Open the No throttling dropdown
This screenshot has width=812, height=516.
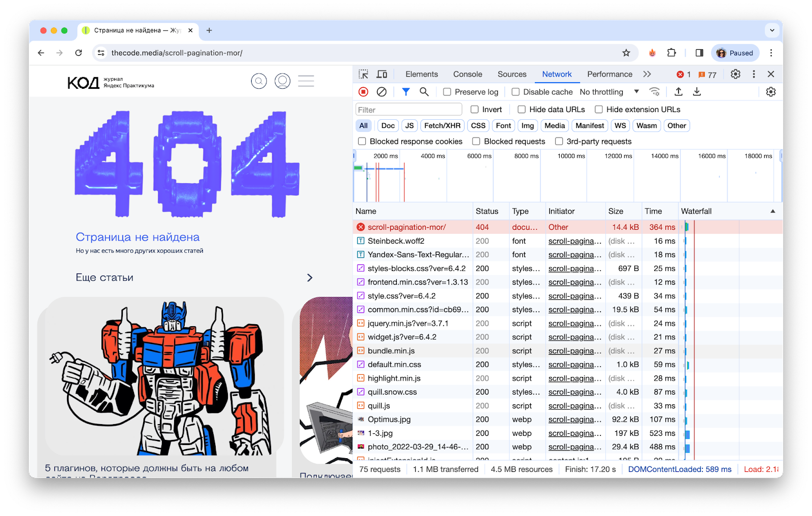pos(609,92)
